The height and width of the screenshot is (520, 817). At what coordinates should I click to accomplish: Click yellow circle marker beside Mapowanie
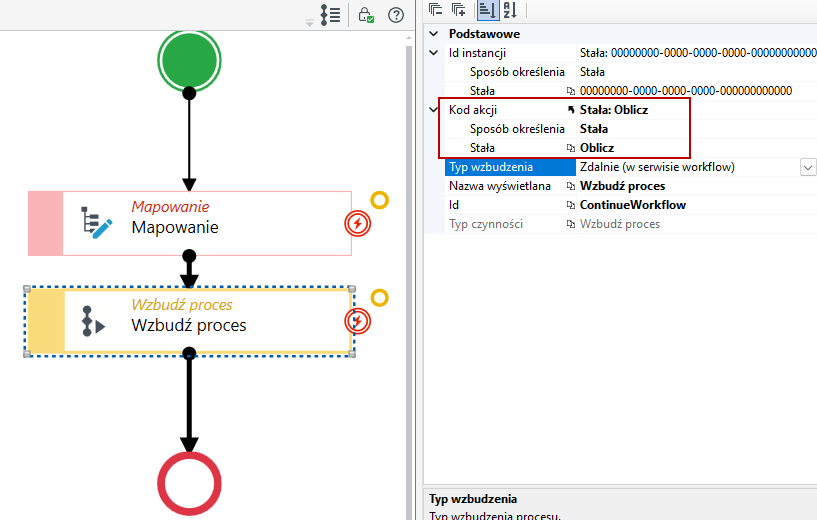[380, 200]
